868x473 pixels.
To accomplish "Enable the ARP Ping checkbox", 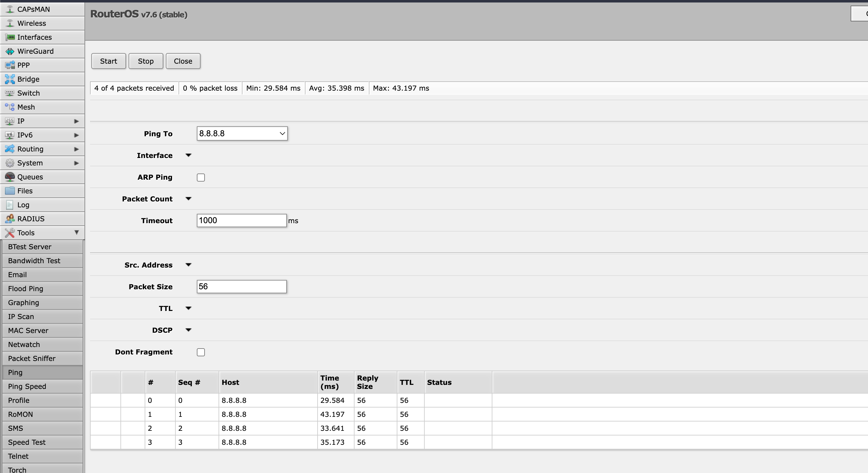I will tap(201, 178).
